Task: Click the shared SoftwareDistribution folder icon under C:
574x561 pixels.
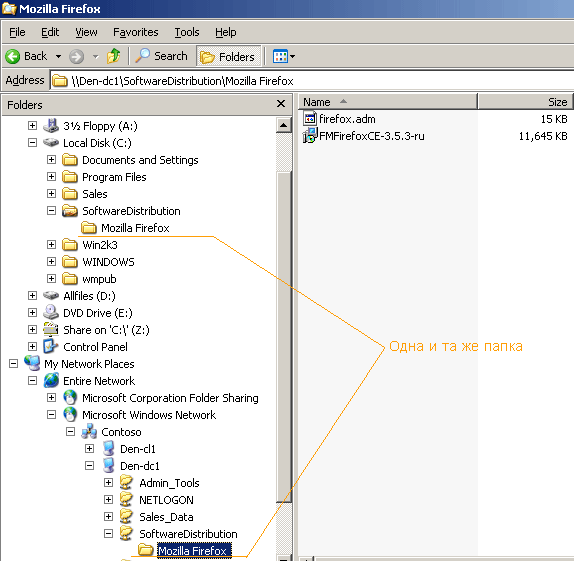Action: pyautogui.click(x=70, y=211)
